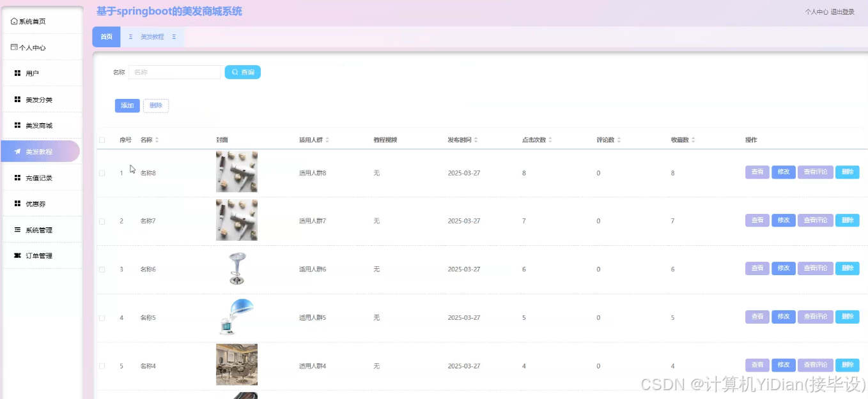This screenshot has width=868, height=399.
Task: Click 个人中心 link in top-right header
Action: pyautogui.click(x=816, y=11)
